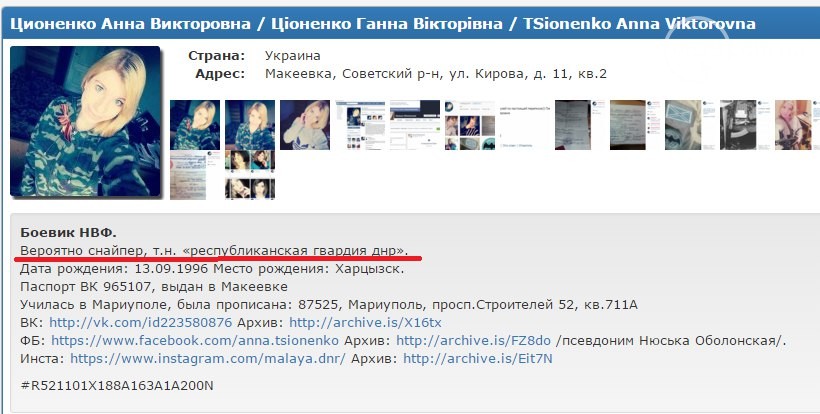Image resolution: width=820 pixels, height=414 pixels.
Task: Follow the instagram.com/malaya.dnr link
Action: [208, 359]
